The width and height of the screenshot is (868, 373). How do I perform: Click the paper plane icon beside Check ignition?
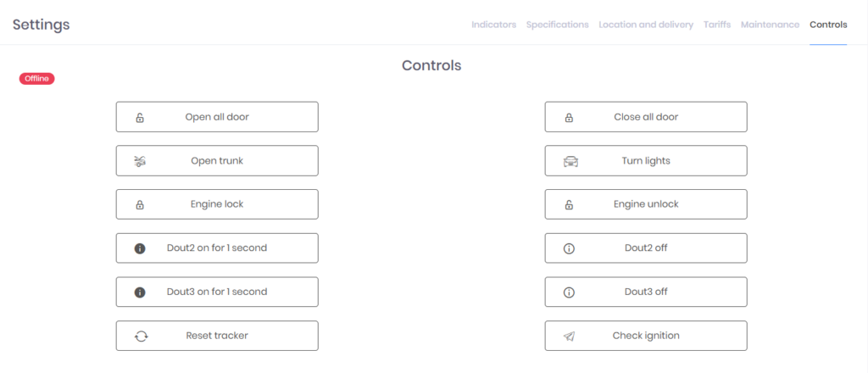(x=569, y=336)
